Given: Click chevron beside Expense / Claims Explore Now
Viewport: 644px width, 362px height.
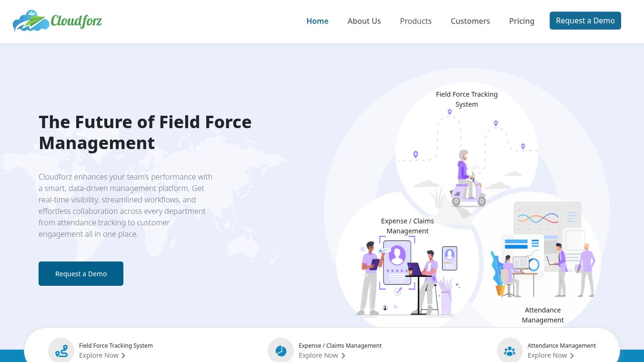Looking at the screenshot, I should click(x=343, y=356).
